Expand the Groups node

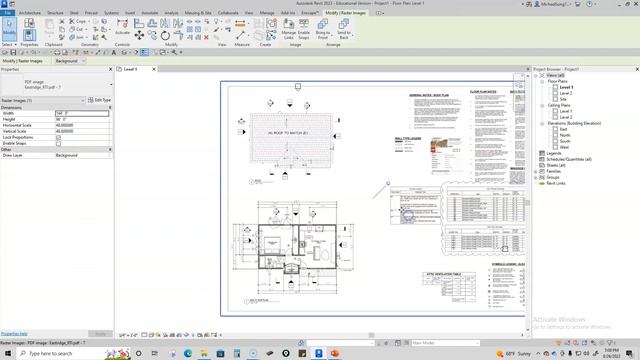(536, 178)
